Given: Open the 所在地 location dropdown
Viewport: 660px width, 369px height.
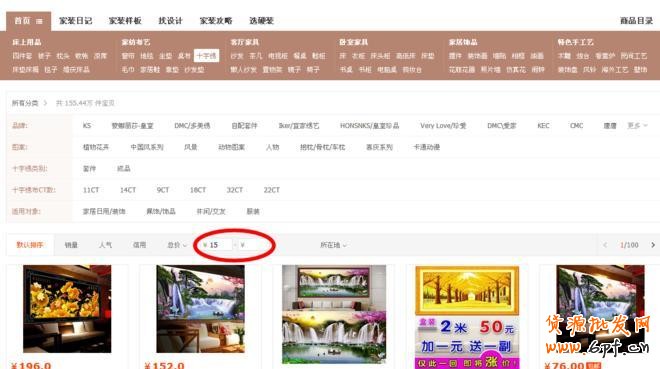Looking at the screenshot, I should pyautogui.click(x=333, y=245).
